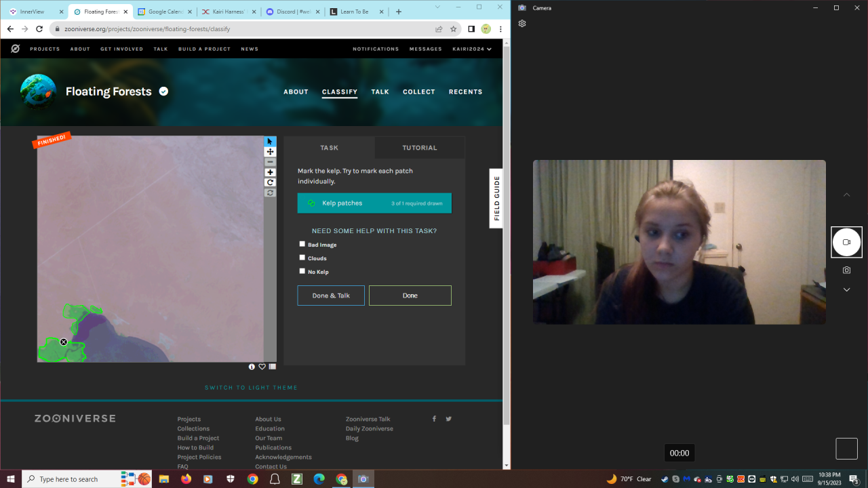Click the Done & Talk button
868x488 pixels.
click(331, 296)
